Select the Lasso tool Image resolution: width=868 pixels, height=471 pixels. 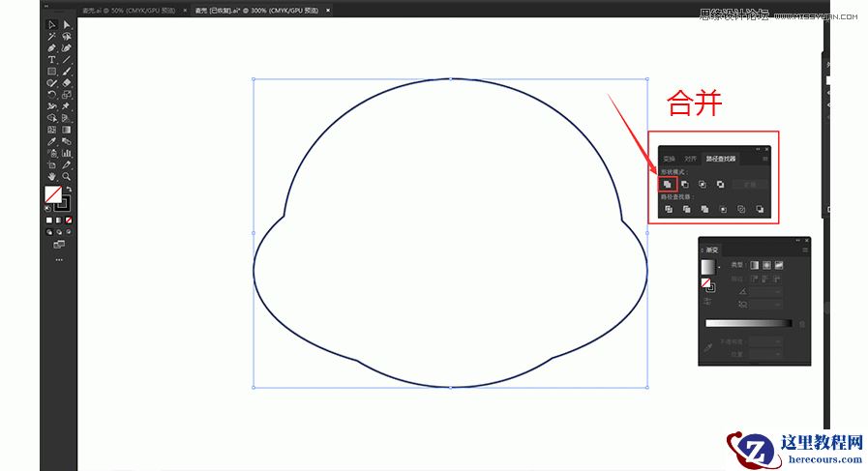(67, 37)
